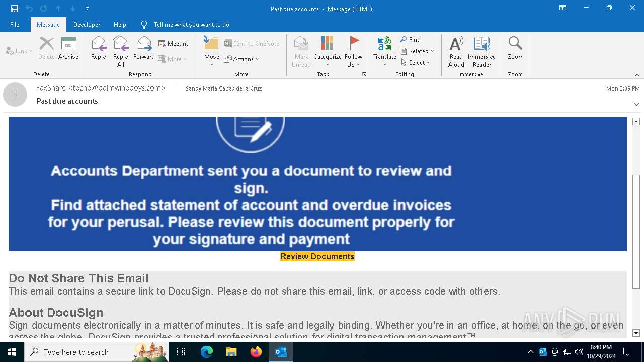Click the message scrollbar up arrow
Image resolution: width=644 pixels, height=362 pixels.
click(x=636, y=121)
